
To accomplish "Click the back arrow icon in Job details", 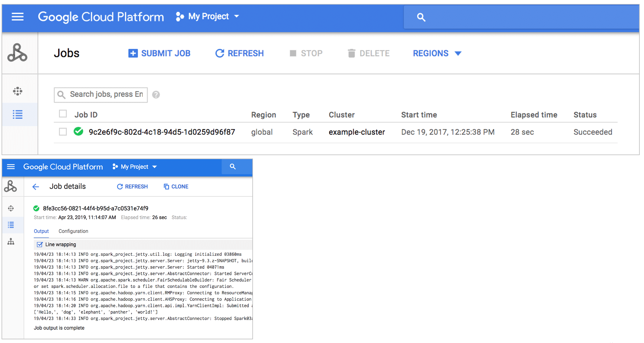I will click(x=36, y=186).
